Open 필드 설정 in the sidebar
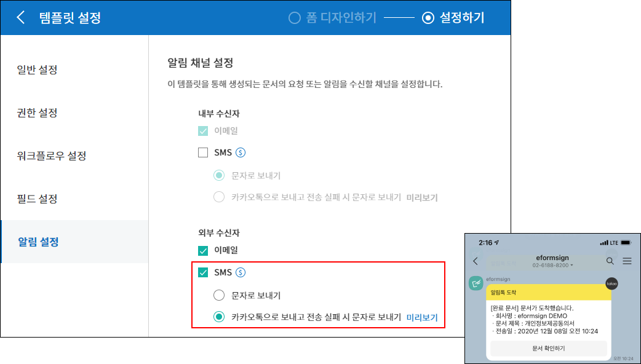The image size is (641, 364). click(x=38, y=199)
